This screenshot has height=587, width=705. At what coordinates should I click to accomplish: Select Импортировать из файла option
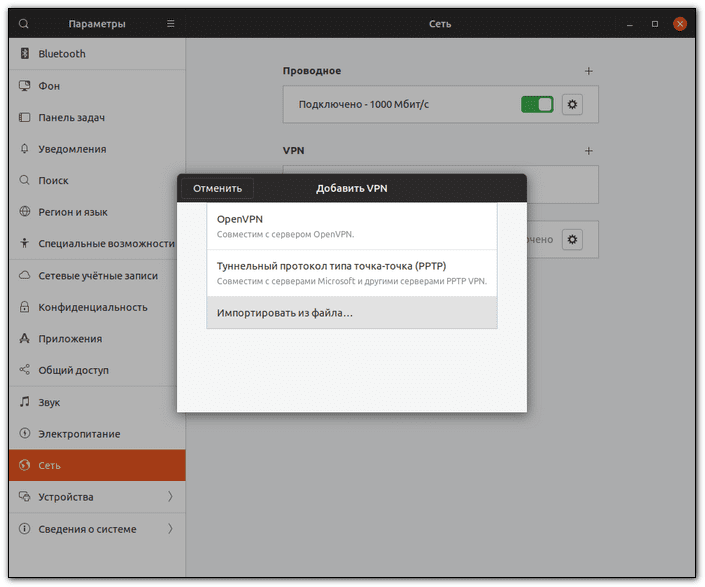click(351, 313)
